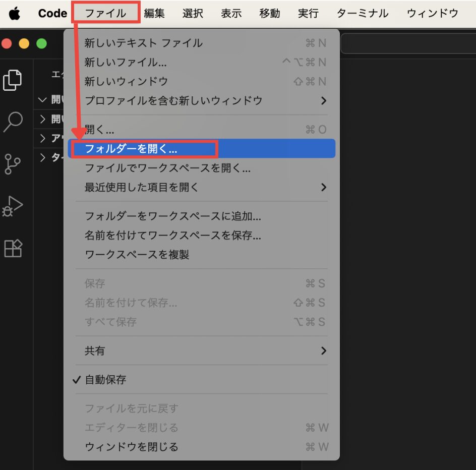This screenshot has width=476, height=470.
Task: Open the Source Control view icon
Action: [x=13, y=164]
